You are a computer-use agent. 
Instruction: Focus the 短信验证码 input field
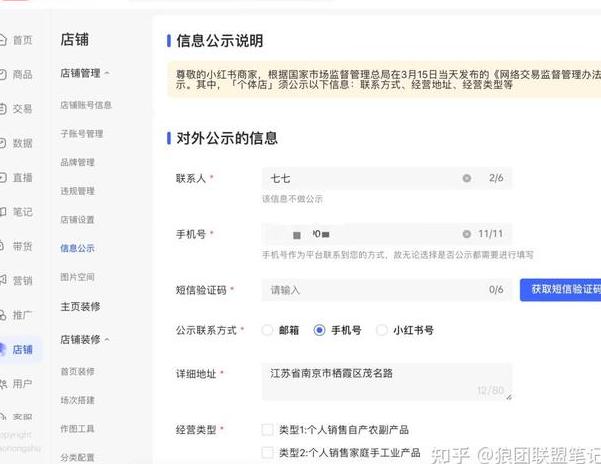point(386,290)
